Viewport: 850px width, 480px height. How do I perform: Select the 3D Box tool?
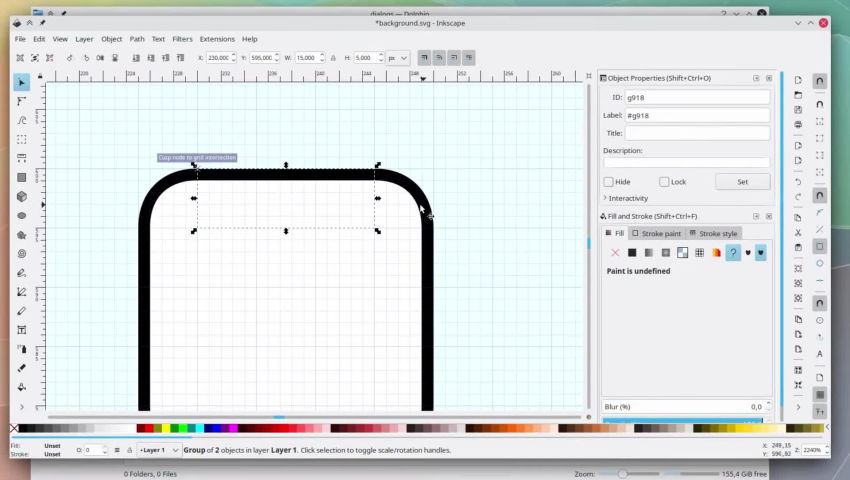[x=22, y=196]
